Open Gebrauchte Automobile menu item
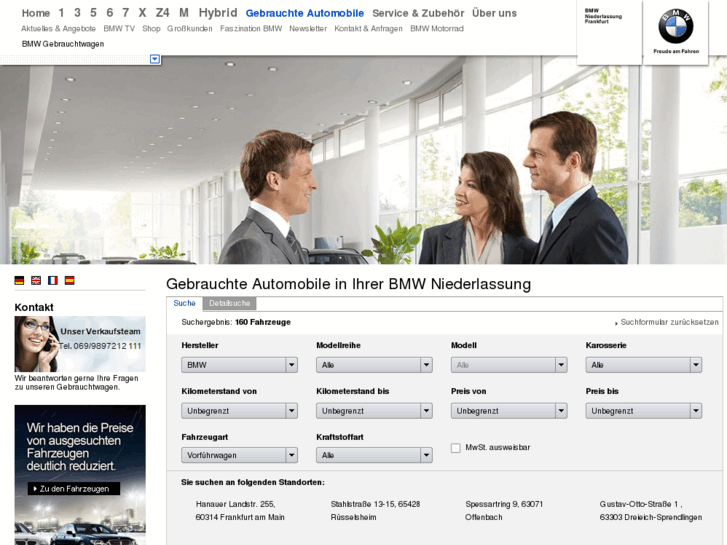 point(305,13)
